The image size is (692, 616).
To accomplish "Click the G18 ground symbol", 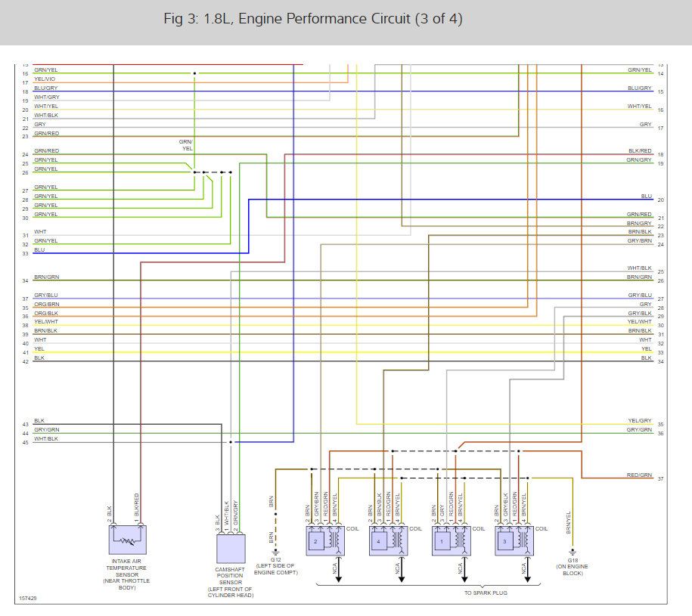I will pos(573,553).
